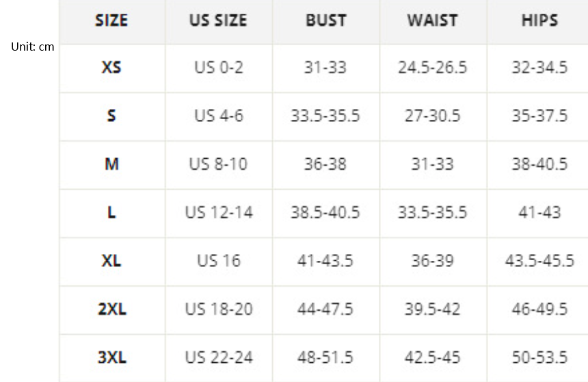588x382 pixels.
Task: Click waist measurement 39.5-42
Action: 432,309
